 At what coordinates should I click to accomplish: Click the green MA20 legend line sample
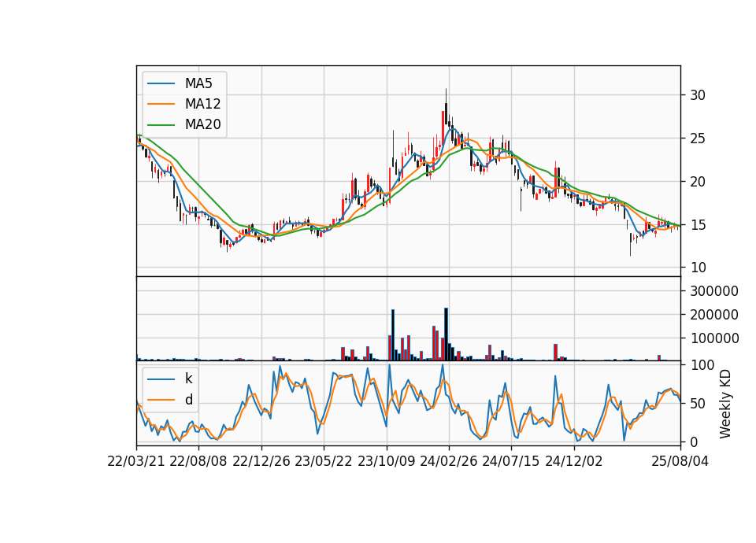click(161, 125)
